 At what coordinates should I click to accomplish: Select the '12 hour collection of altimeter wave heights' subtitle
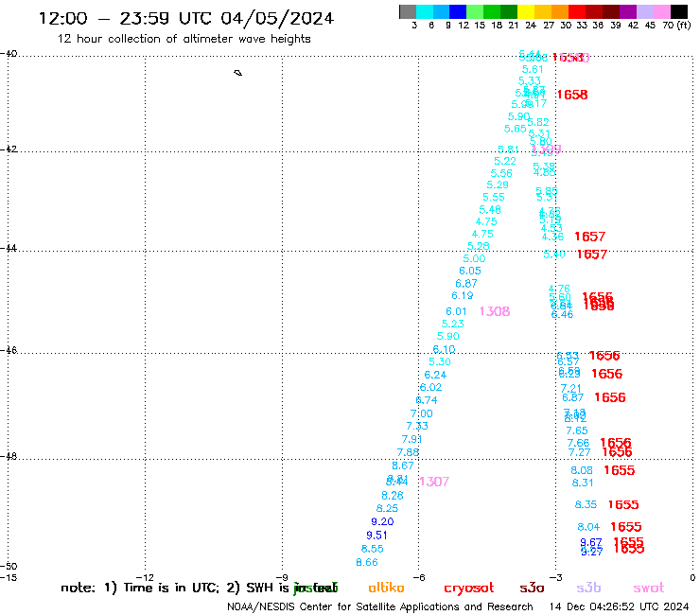pyautogui.click(x=184, y=39)
